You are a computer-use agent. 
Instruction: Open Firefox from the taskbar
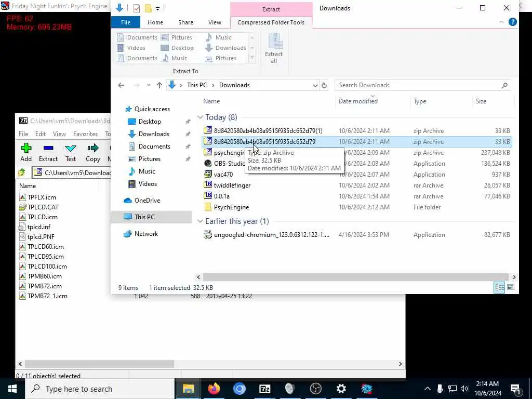coord(214,389)
